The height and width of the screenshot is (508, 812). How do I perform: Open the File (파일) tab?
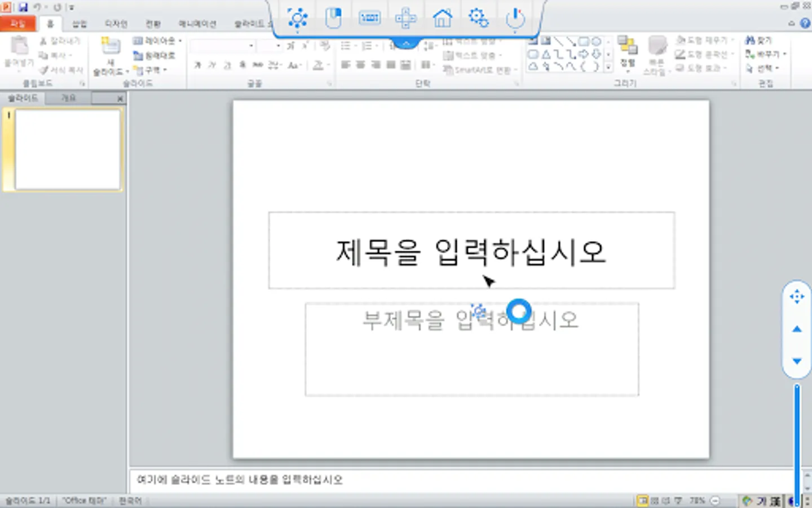(18, 24)
